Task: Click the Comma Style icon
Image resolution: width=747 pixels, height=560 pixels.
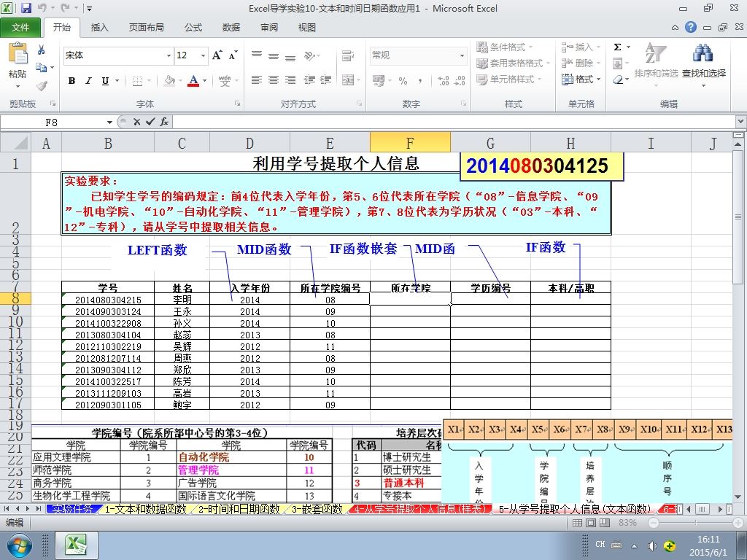Action: pyautogui.click(x=420, y=80)
